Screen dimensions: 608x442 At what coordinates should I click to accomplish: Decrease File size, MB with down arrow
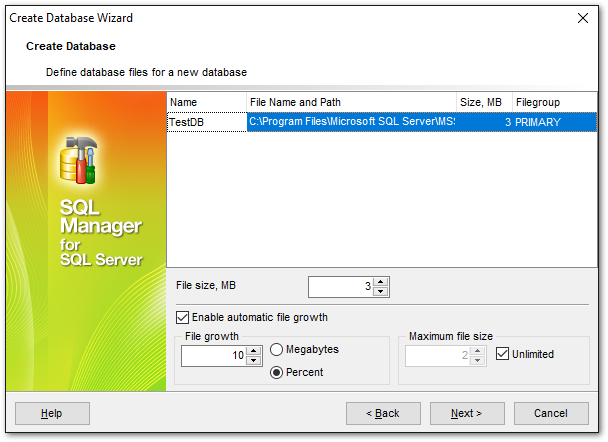381,292
